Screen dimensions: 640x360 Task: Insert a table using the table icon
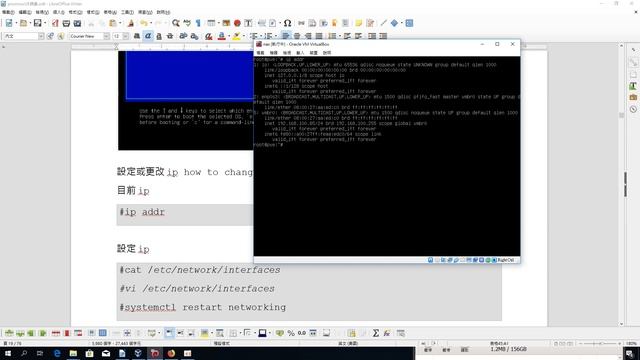[211, 23]
